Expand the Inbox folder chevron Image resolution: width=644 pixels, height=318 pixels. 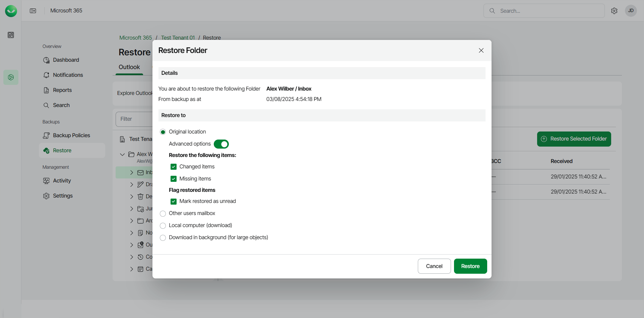tap(132, 173)
